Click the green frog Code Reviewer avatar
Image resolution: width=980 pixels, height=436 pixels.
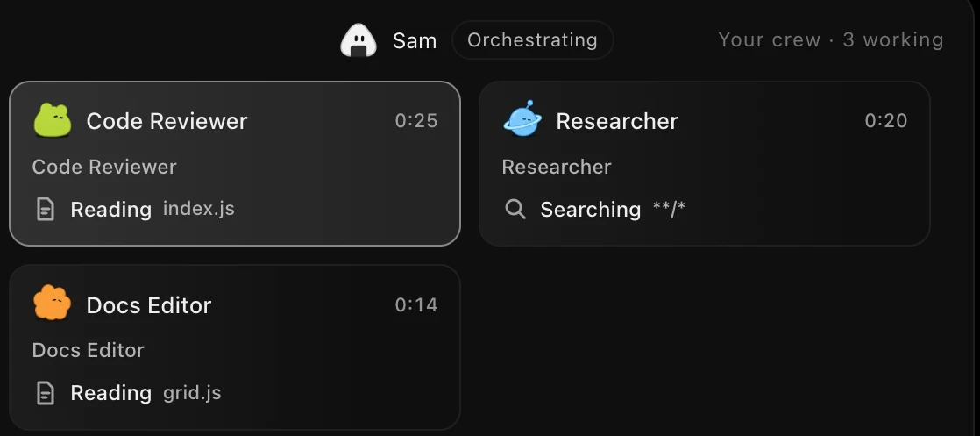click(52, 120)
